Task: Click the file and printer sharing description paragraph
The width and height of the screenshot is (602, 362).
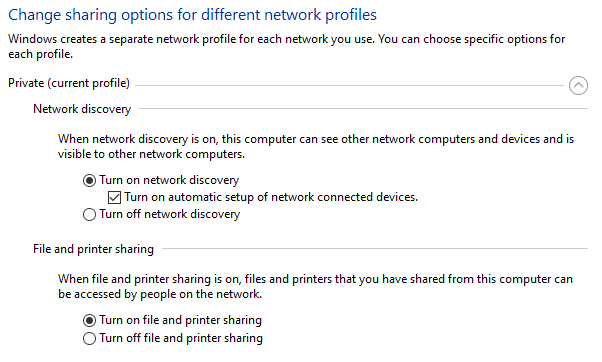Action: pyautogui.click(x=315, y=286)
